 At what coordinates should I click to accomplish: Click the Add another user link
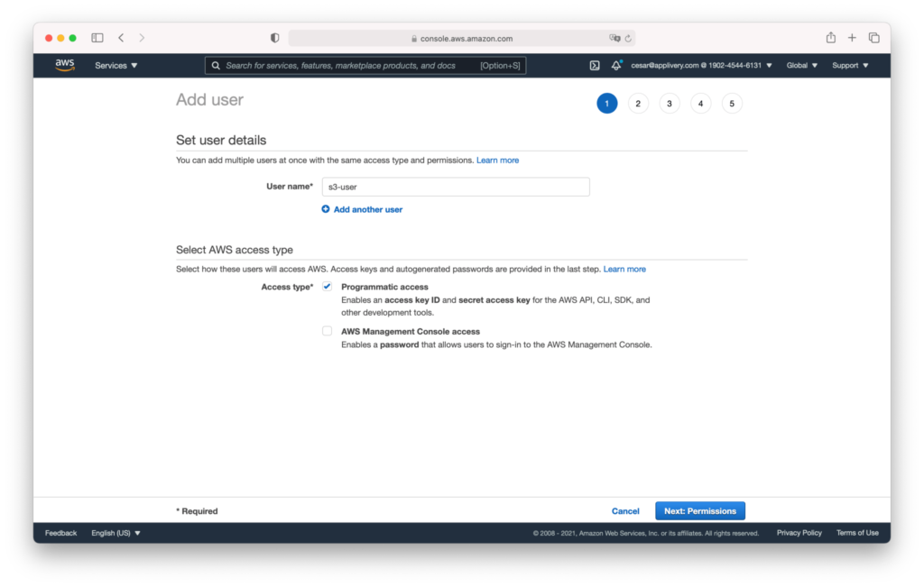point(367,209)
